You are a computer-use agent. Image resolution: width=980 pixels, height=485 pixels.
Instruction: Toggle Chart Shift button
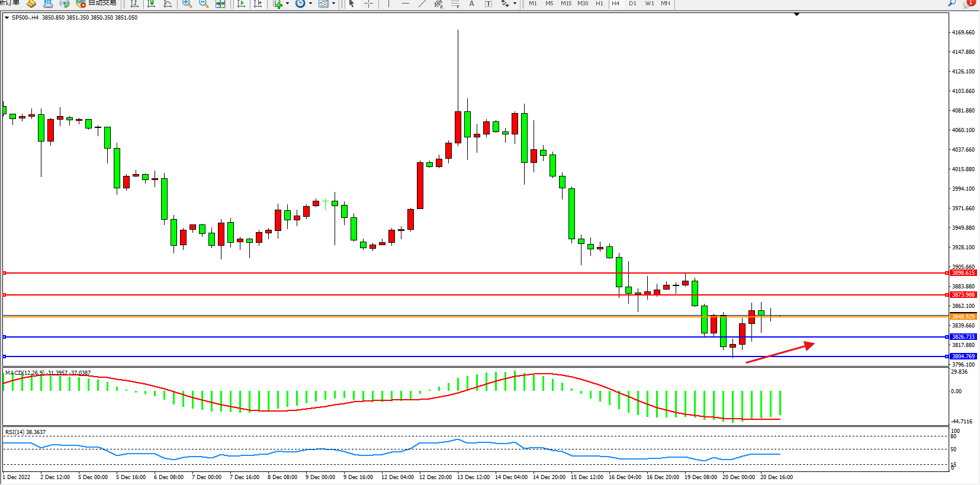(x=258, y=4)
